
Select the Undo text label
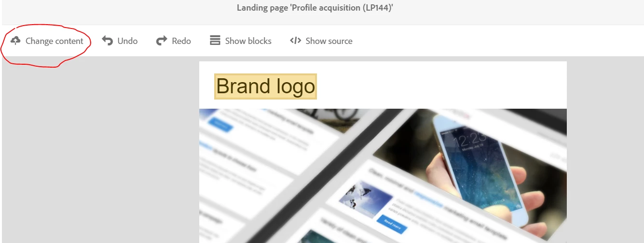tap(127, 41)
